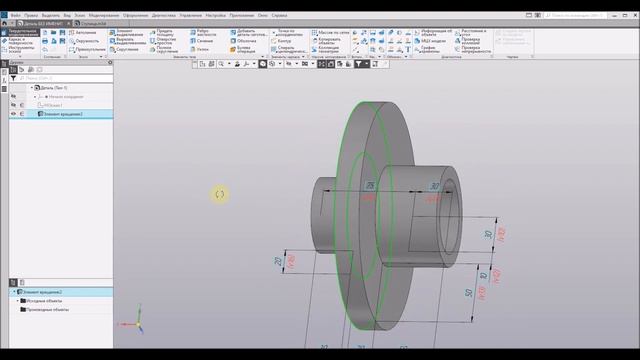This screenshot has width=640, height=360.
Task: Select the Автолиния tool
Action: (x=82, y=32)
